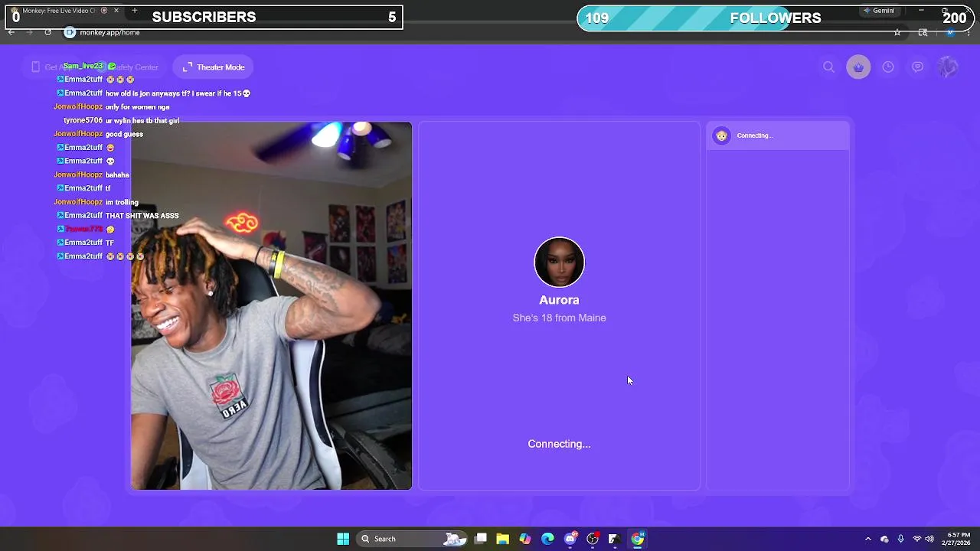Reload the page in Chrome

(x=47, y=32)
